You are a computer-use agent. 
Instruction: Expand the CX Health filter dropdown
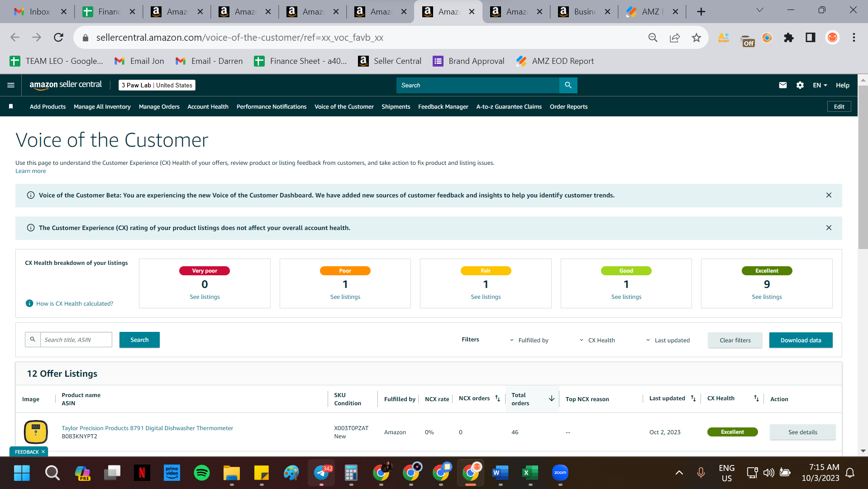pos(596,340)
